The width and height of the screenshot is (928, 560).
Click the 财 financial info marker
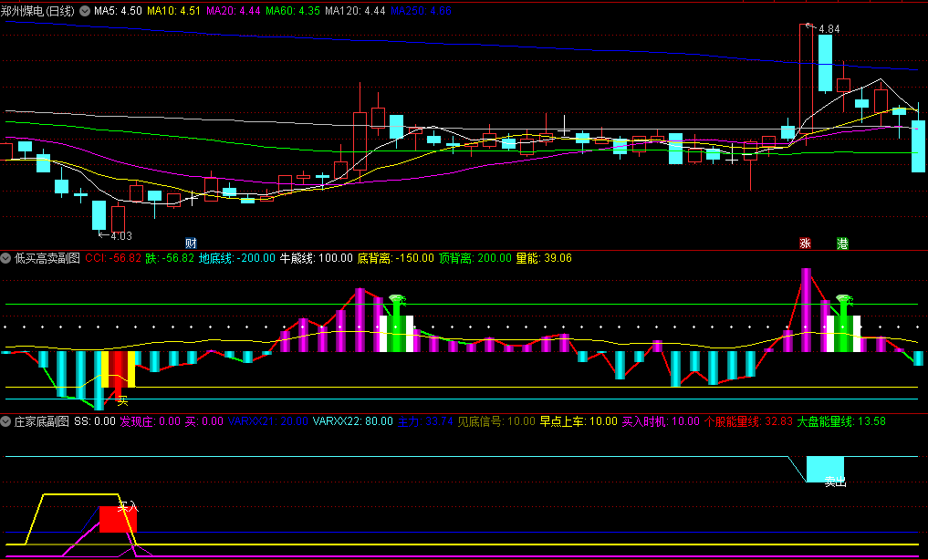tap(191, 243)
